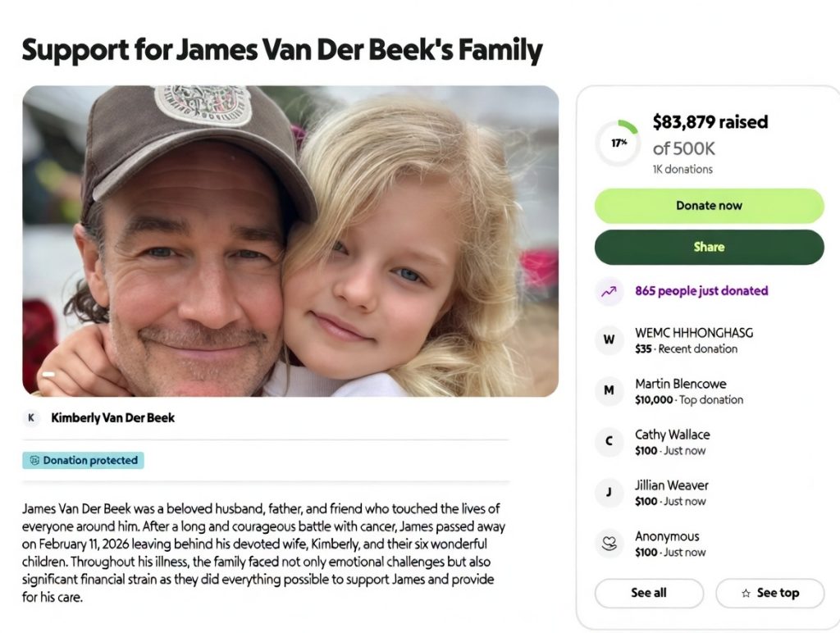Open organizer Kimberly Van Der Beek's name
Screen dimensions: 840x633
(113, 417)
